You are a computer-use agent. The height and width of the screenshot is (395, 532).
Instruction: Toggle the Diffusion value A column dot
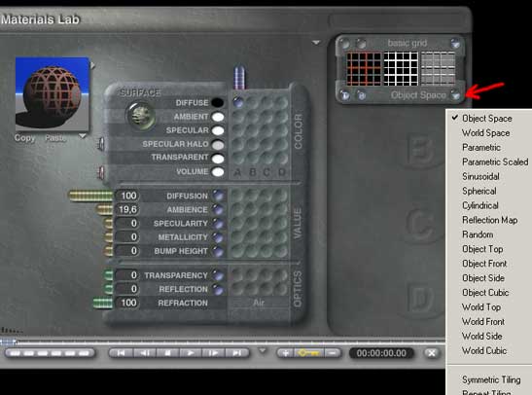pyautogui.click(x=238, y=196)
